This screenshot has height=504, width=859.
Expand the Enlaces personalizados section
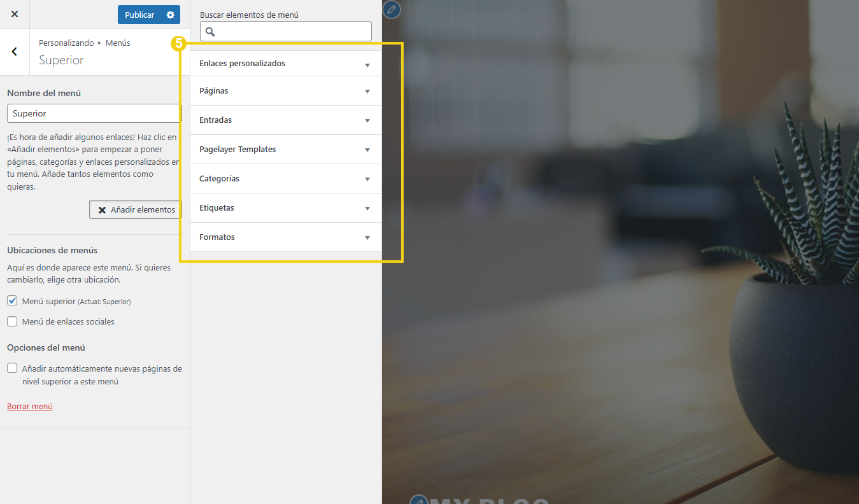(x=285, y=63)
